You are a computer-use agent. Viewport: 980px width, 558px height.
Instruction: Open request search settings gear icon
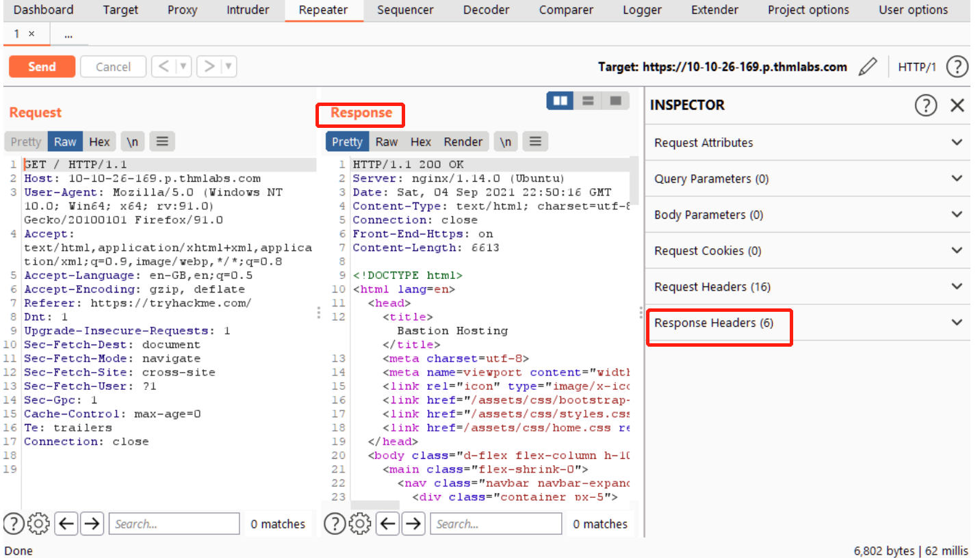[39, 524]
